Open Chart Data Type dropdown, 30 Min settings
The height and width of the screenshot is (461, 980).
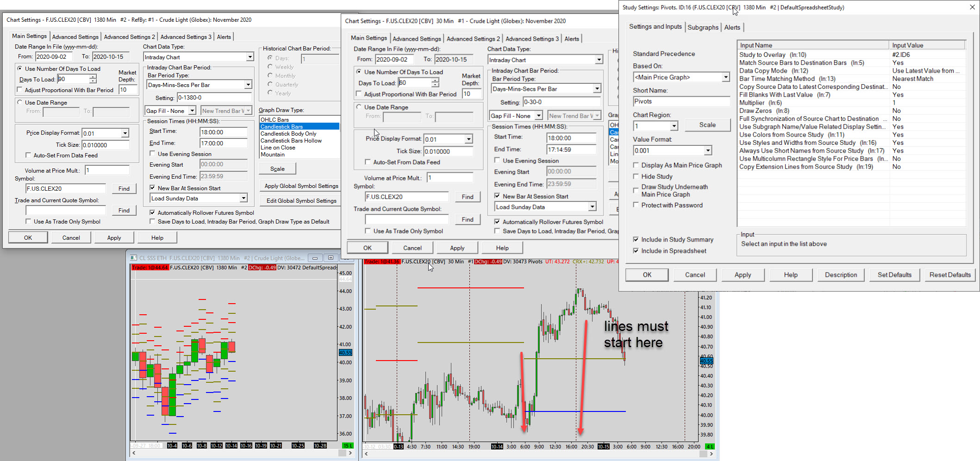pyautogui.click(x=599, y=60)
